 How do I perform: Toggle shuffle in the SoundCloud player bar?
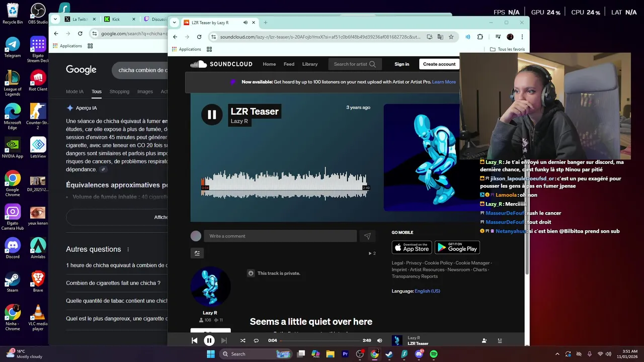click(243, 340)
